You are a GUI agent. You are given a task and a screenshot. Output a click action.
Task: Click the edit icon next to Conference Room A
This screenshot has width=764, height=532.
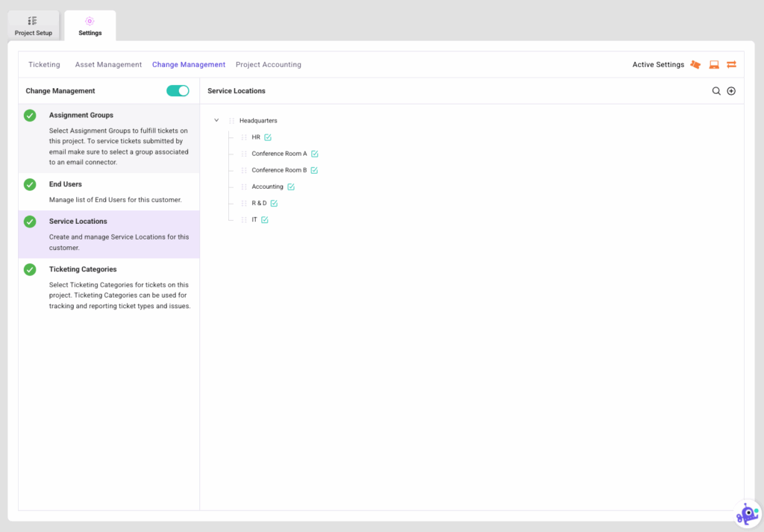tap(315, 154)
